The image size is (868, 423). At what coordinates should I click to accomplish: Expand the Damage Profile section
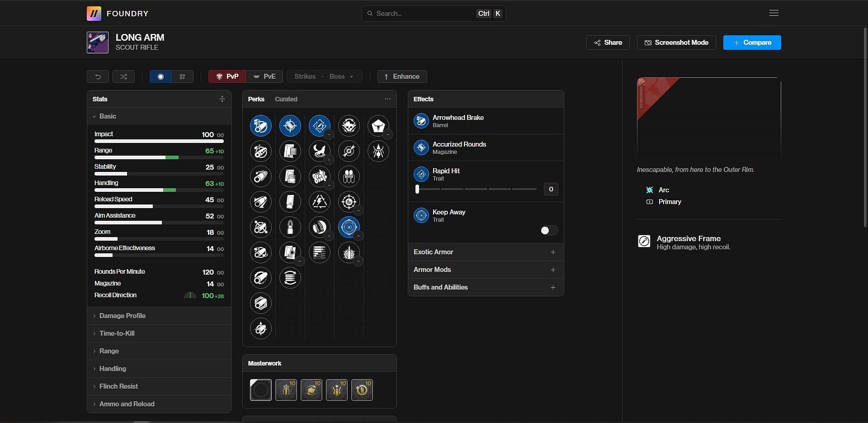(159, 316)
